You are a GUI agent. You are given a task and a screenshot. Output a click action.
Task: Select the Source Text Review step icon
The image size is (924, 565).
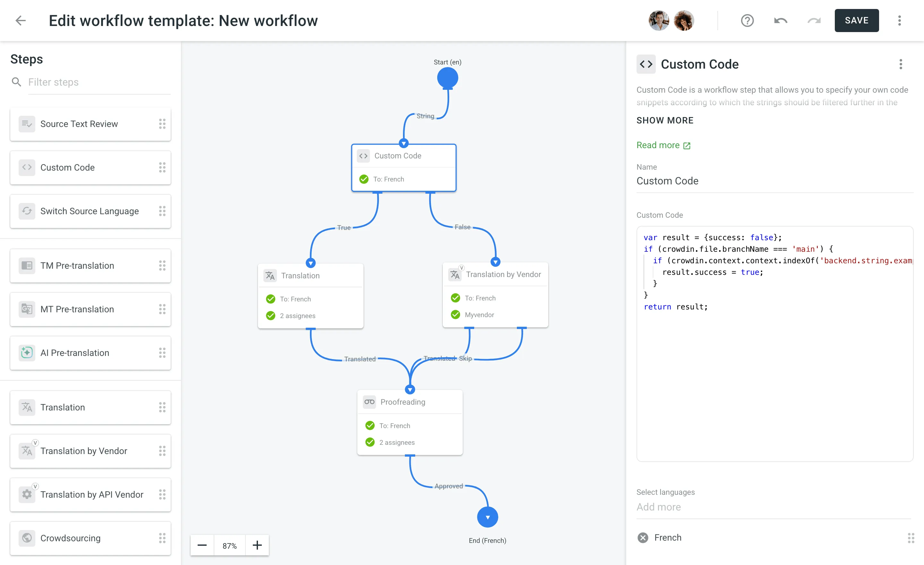26,124
